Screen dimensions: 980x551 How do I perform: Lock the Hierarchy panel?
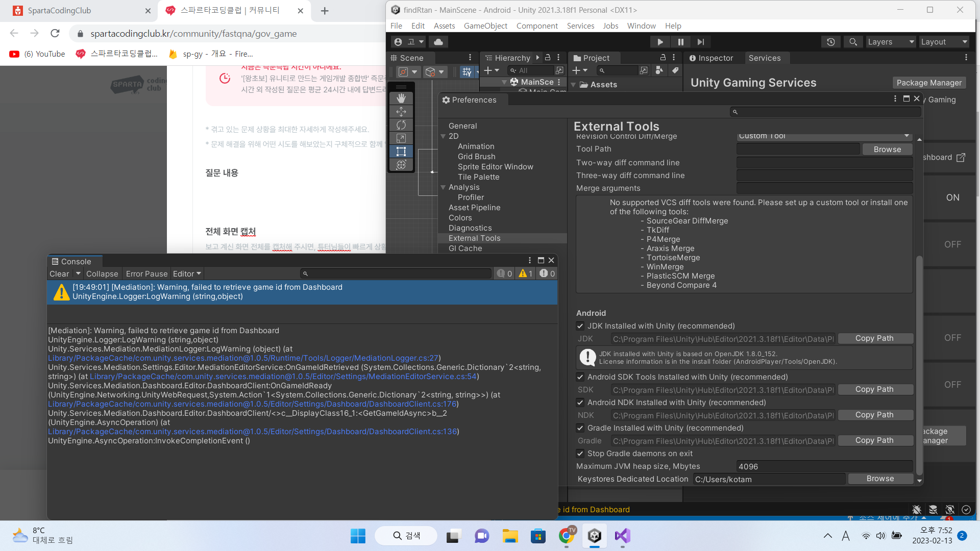[x=548, y=58]
